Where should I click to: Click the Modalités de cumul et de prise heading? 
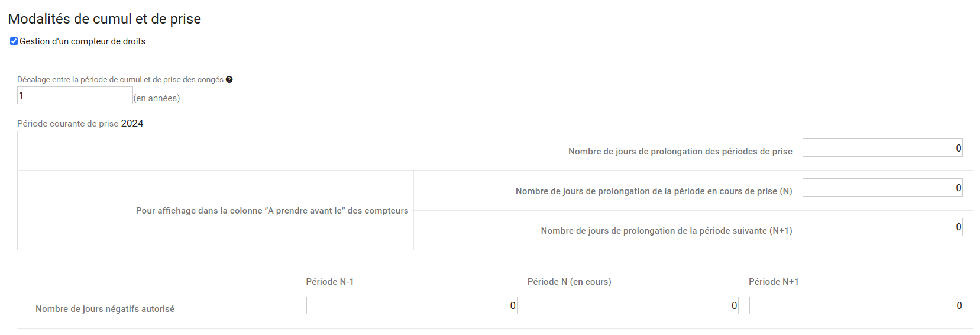pos(105,19)
